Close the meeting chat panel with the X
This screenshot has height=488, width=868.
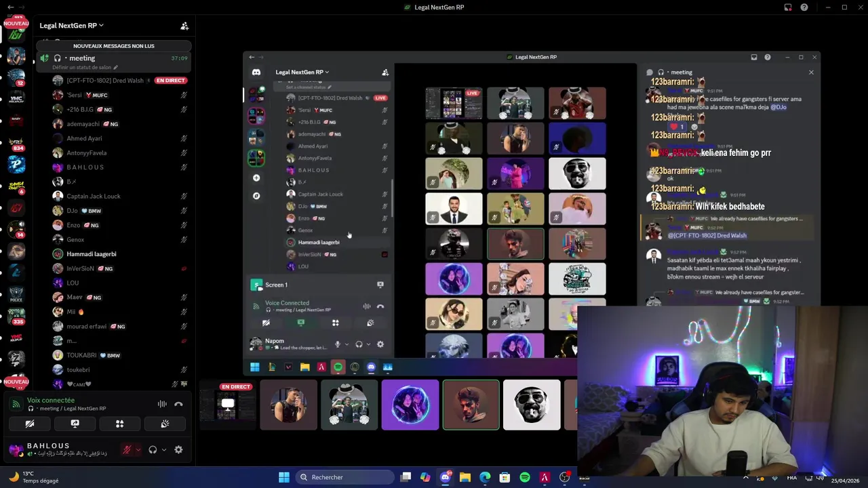(x=811, y=73)
